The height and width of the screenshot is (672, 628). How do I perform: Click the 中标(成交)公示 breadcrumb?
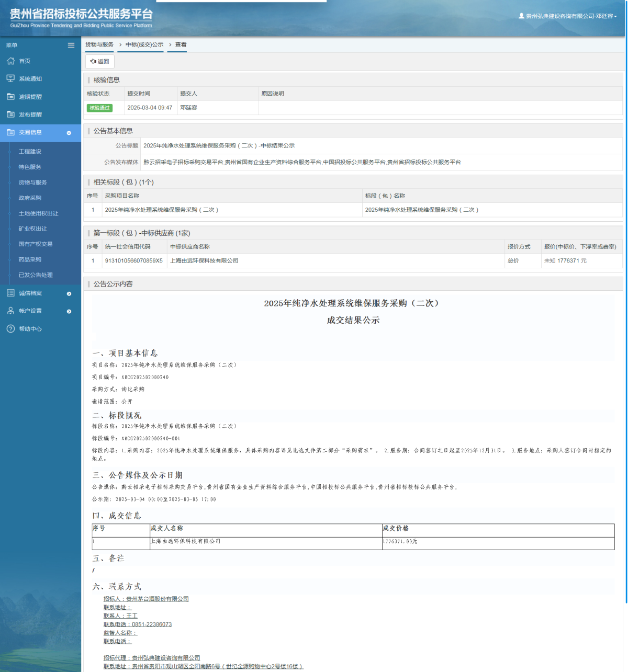coord(144,45)
